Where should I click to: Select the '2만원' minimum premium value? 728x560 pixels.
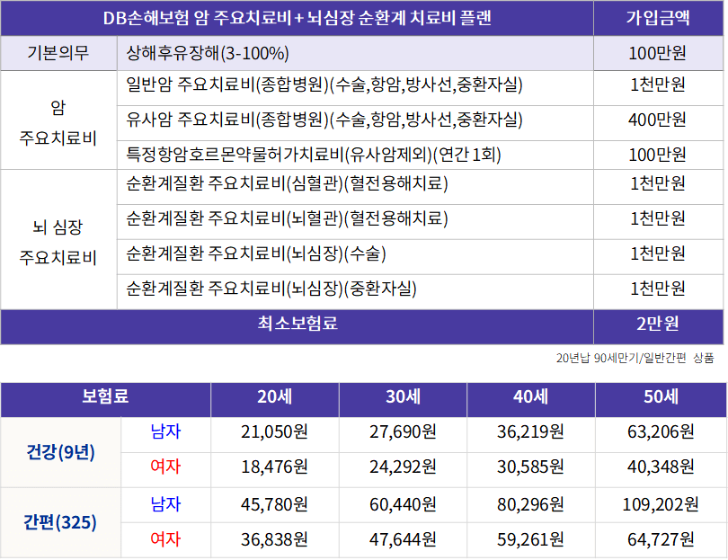[658, 324]
